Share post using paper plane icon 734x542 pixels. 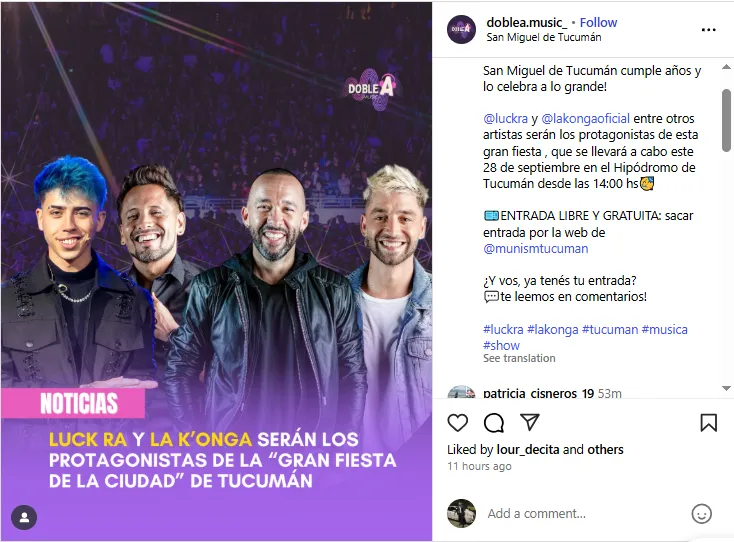point(530,422)
